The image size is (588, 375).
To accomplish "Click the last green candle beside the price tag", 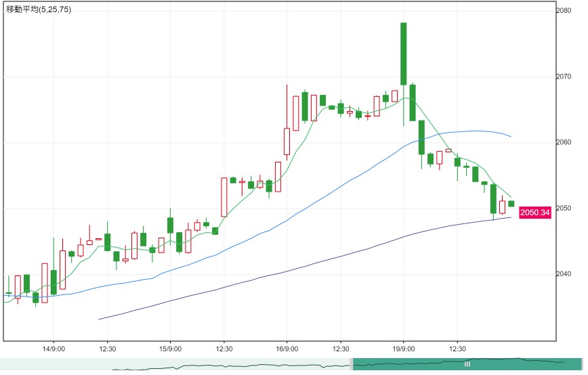I will pyautogui.click(x=511, y=204).
